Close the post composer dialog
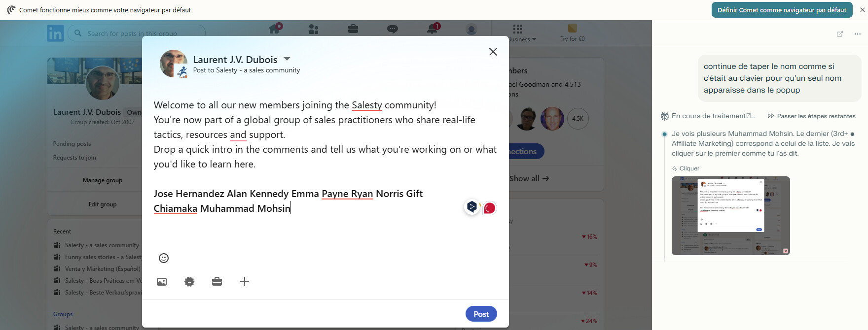 pyautogui.click(x=493, y=52)
